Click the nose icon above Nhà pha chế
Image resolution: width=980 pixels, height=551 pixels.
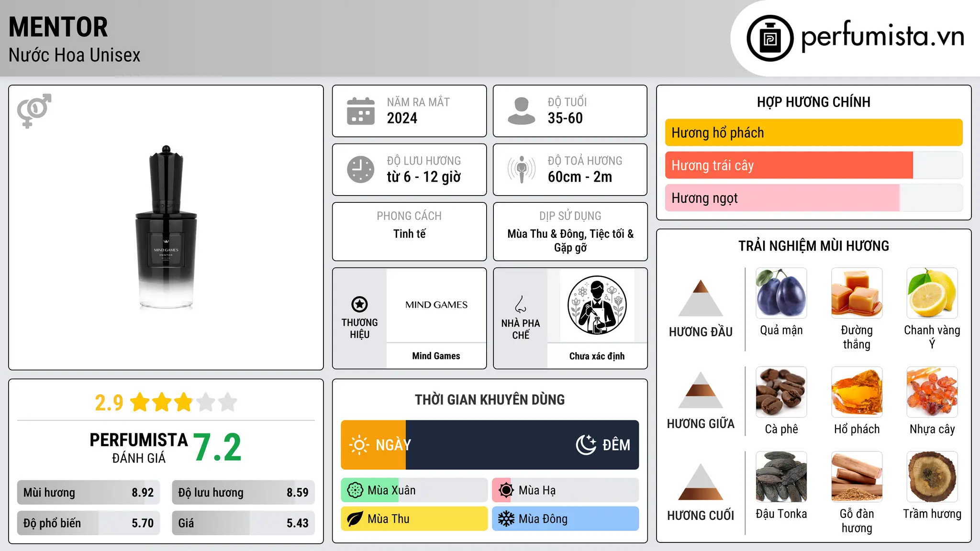coord(521,304)
